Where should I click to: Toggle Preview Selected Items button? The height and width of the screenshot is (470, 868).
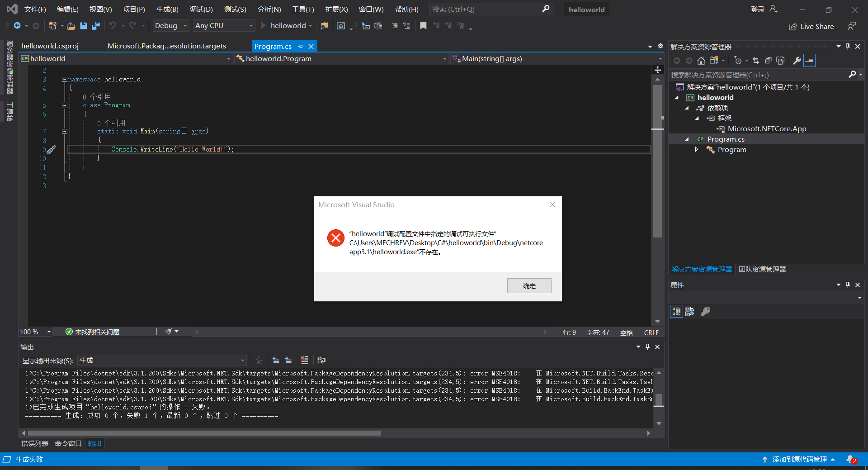click(x=810, y=61)
